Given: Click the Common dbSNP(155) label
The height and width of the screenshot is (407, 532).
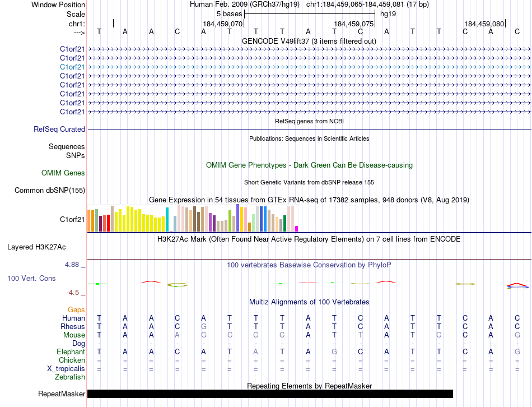Looking at the screenshot, I should coord(50,190).
